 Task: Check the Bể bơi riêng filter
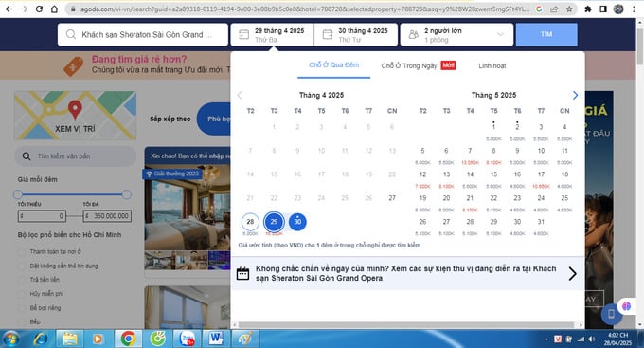tap(22, 307)
